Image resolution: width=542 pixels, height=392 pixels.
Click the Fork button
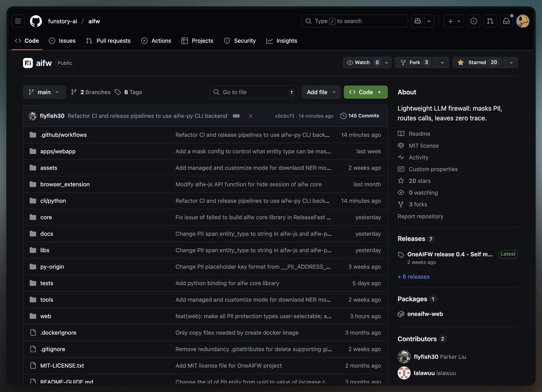415,63
